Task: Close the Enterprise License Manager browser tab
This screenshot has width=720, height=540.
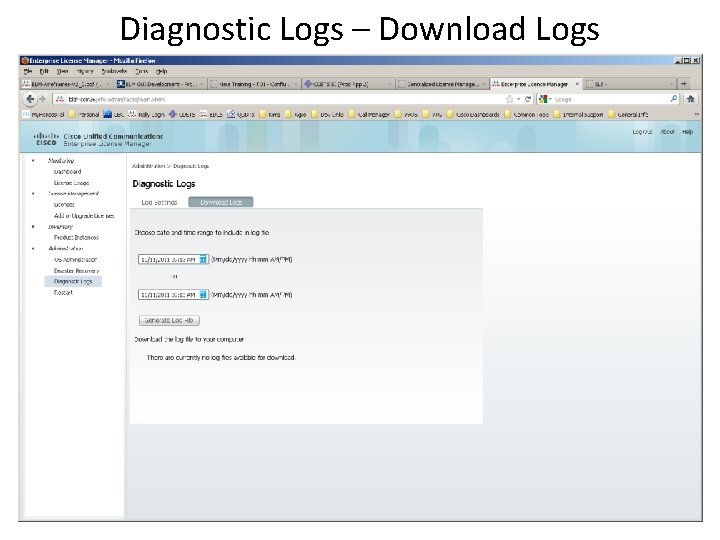Action: coord(577,84)
